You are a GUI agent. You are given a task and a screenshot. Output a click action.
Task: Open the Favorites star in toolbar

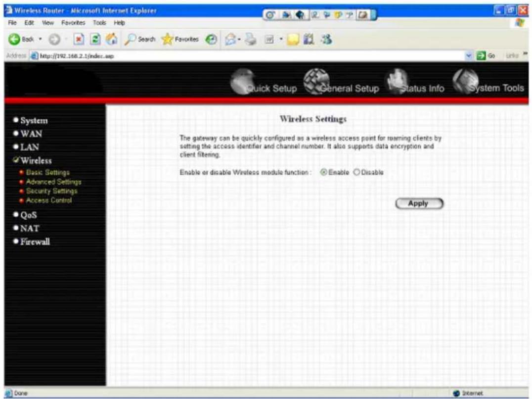click(x=180, y=40)
